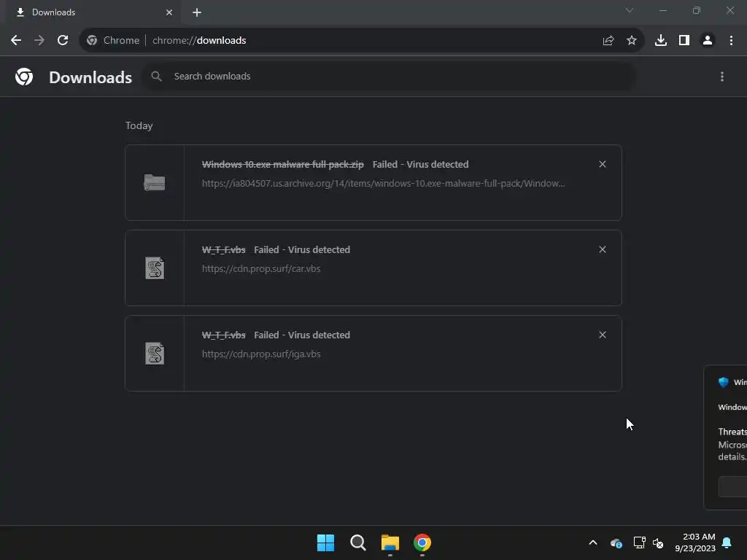Click the Chrome logo beside Downloads heading
The height and width of the screenshot is (560, 747).
tap(24, 77)
